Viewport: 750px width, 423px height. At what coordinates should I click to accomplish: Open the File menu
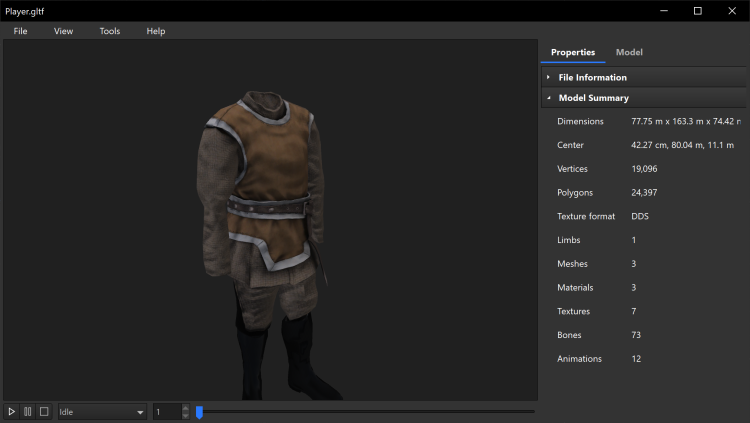pos(21,31)
